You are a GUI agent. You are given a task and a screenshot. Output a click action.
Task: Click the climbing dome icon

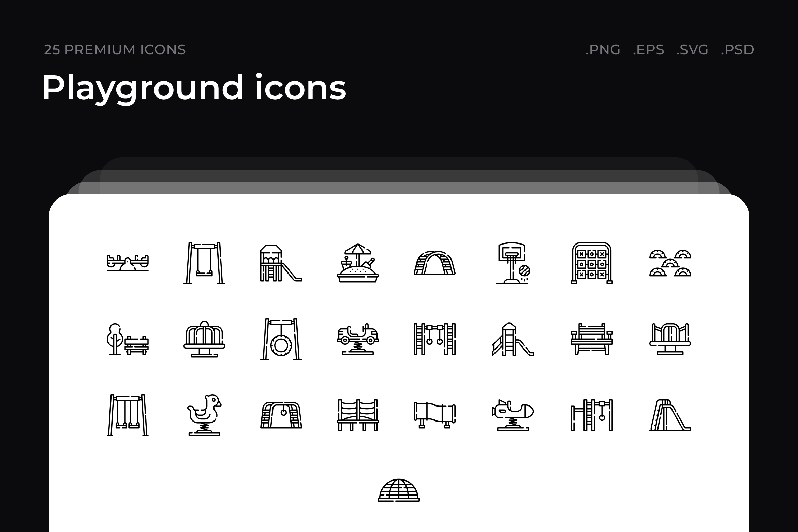click(x=399, y=490)
